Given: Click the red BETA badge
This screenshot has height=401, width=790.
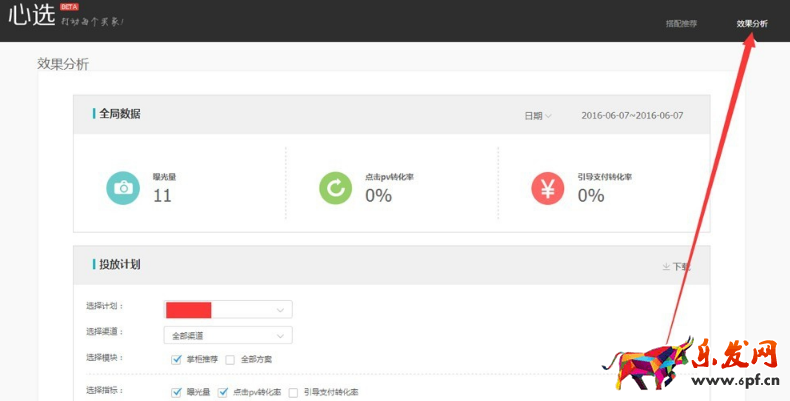Looking at the screenshot, I should [69, 7].
